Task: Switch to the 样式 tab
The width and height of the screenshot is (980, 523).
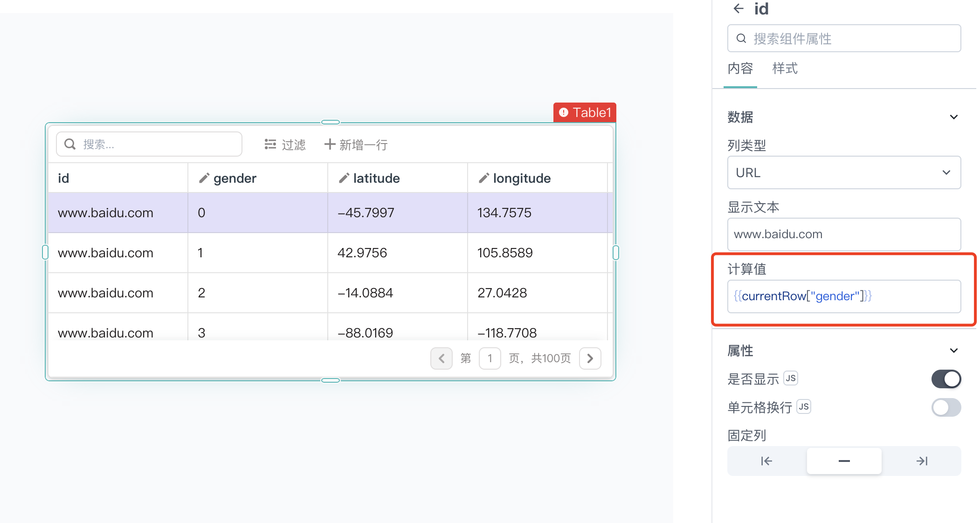Action: 785,69
